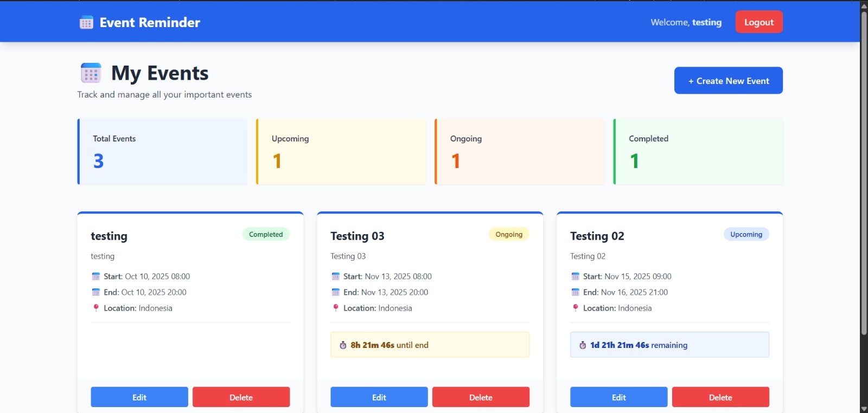Image resolution: width=868 pixels, height=413 pixels.
Task: Click the location pin icon on Testing 02 card
Action: 575,308
